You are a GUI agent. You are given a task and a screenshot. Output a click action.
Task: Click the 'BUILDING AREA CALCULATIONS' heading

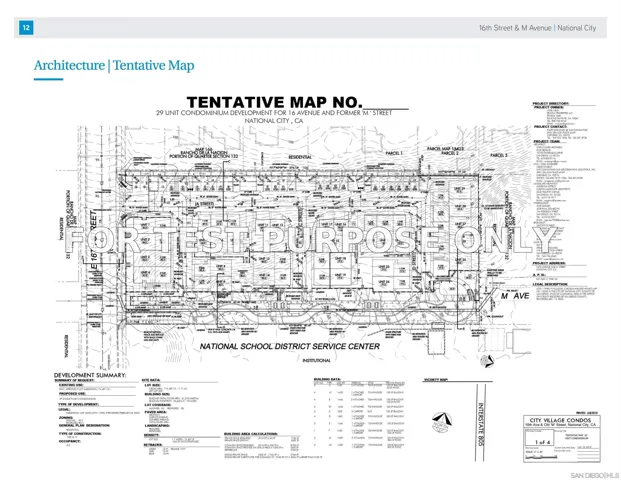(251, 434)
